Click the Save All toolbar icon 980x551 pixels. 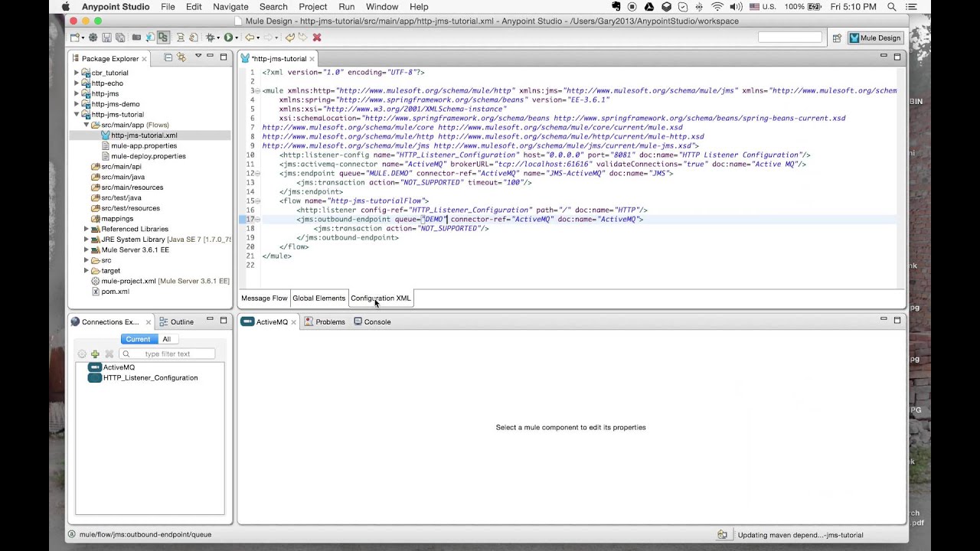point(119,37)
